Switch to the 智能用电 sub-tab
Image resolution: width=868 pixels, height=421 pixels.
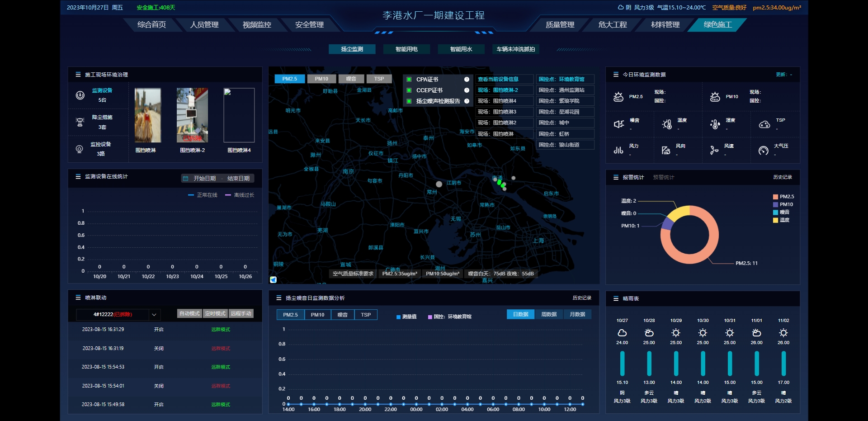(406, 49)
